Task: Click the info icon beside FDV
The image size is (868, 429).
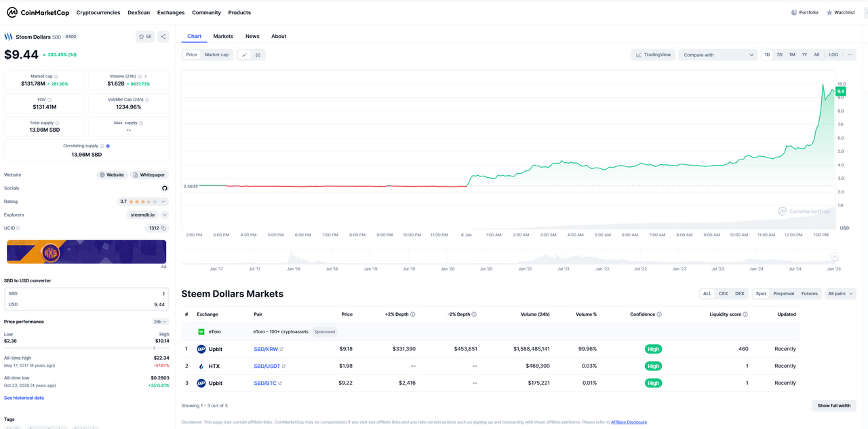Action: coord(50,100)
